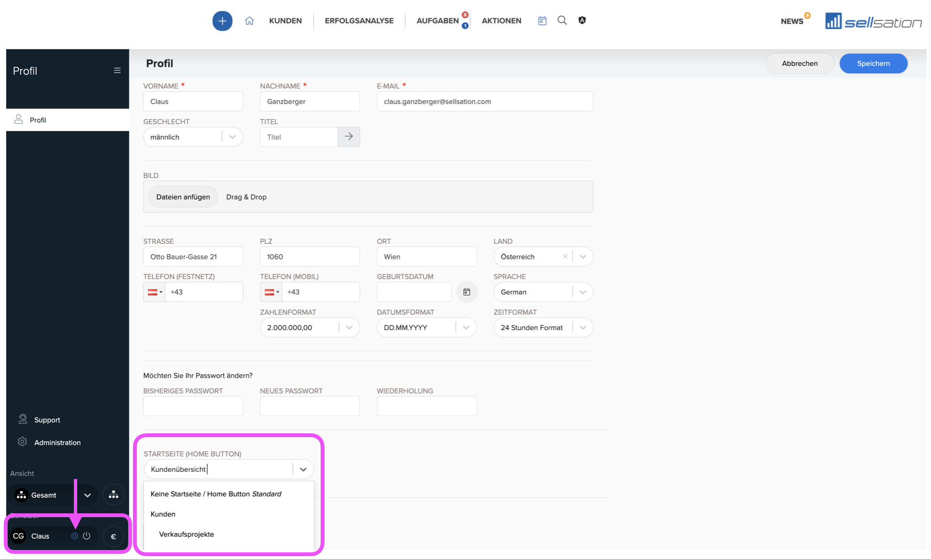Viewport: 931px width, 560px height.
Task: Click the PLZ input field
Action: coord(310,257)
